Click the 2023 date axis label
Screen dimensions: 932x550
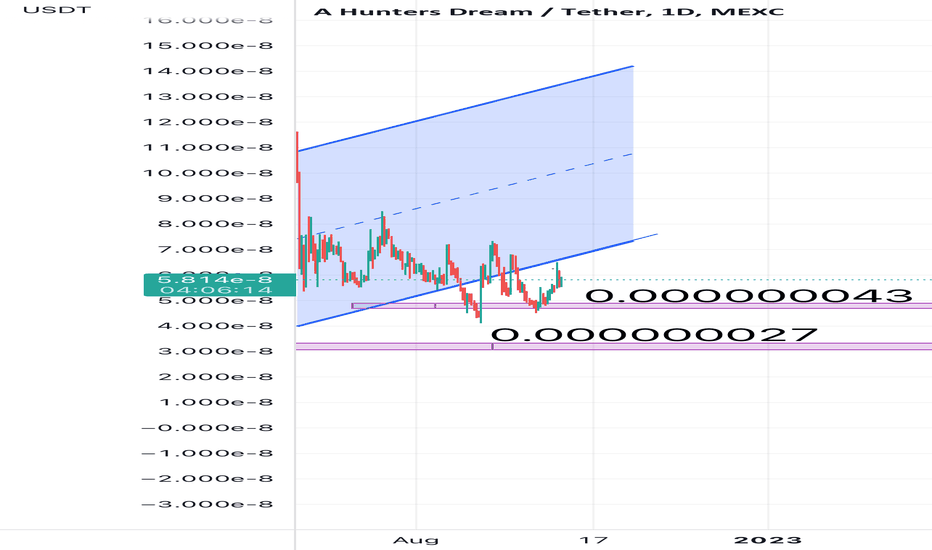pos(768,540)
